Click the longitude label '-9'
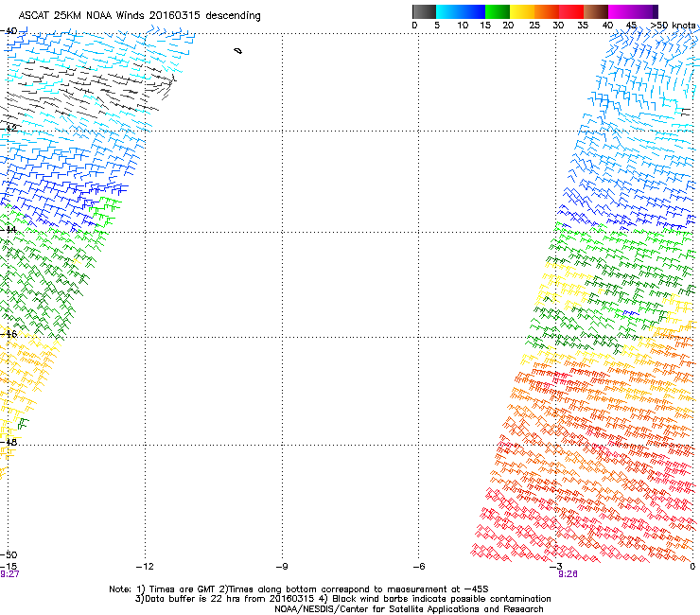 (x=282, y=567)
